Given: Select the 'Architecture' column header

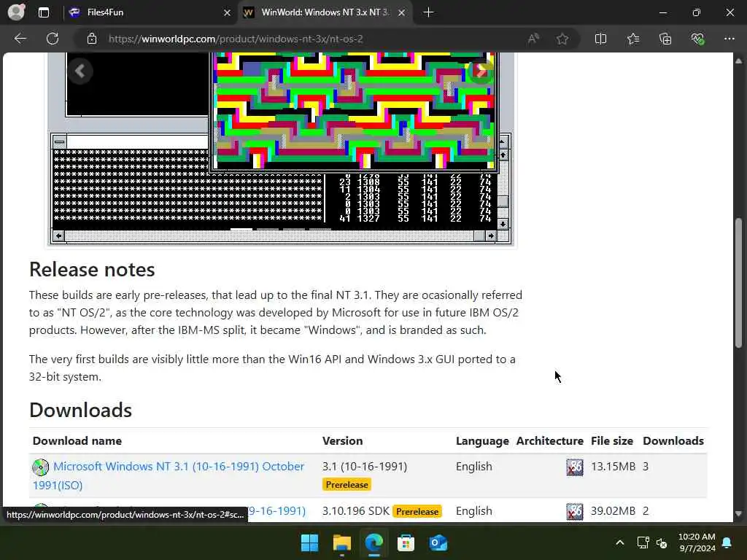Looking at the screenshot, I should (x=550, y=441).
